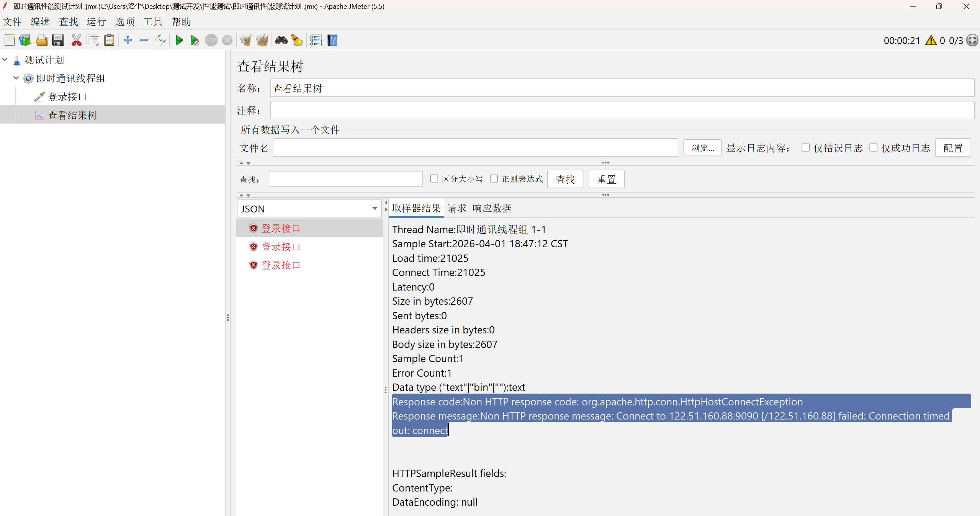Collapse the 测试计划 tree node

(x=5, y=60)
